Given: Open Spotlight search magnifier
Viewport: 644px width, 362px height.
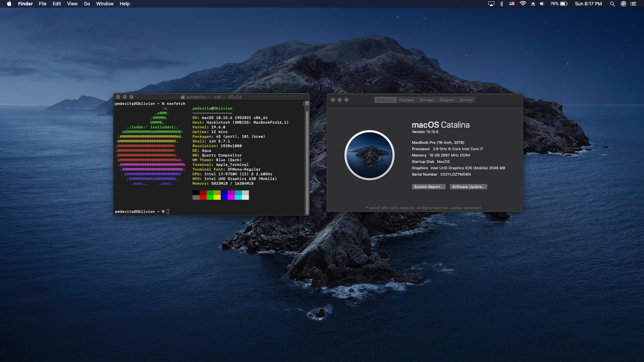Looking at the screenshot, I should pos(612,4).
